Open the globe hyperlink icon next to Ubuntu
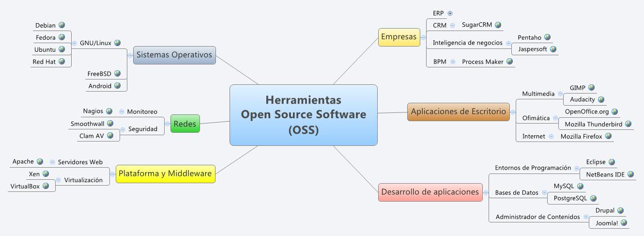The image size is (644, 236). pyautogui.click(x=61, y=49)
